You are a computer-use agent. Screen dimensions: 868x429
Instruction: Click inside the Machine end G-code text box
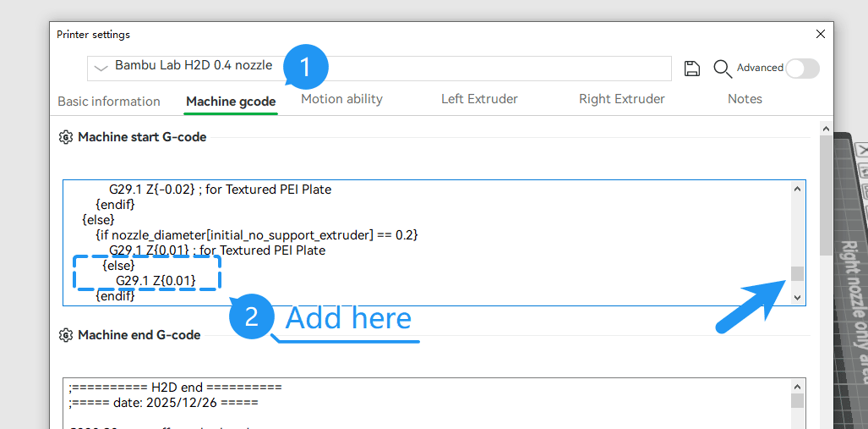click(x=426, y=404)
